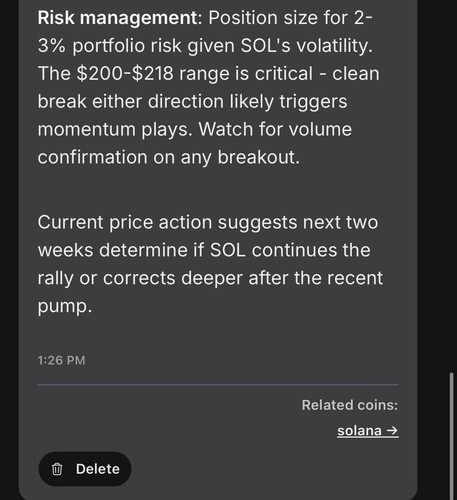Click the 1:26 PM timestamp
Viewport: 457px width, 500px height.
point(61,360)
